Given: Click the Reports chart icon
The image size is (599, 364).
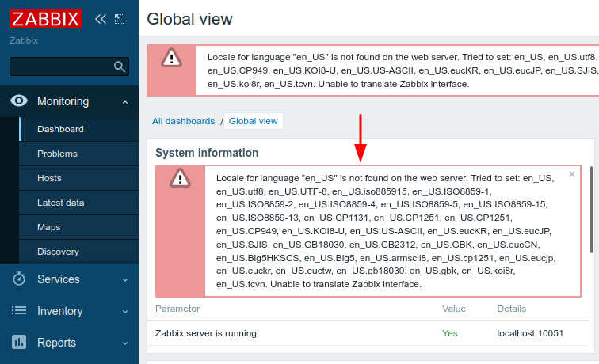Looking at the screenshot, I should pos(19,343).
